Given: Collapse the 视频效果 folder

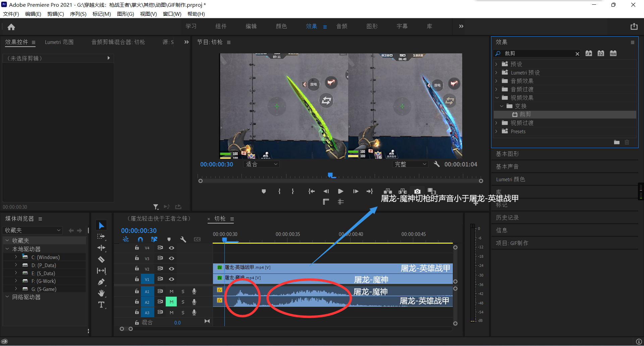Looking at the screenshot, I should tap(497, 98).
